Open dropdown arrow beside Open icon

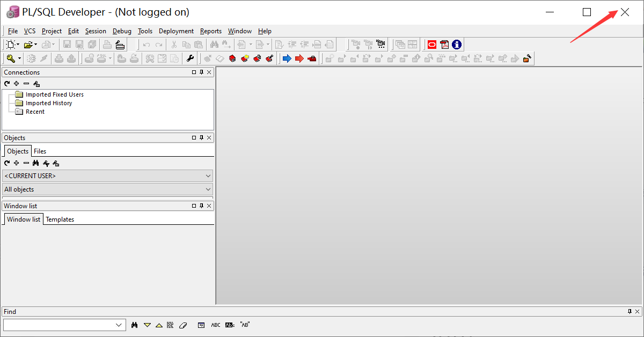(36, 45)
